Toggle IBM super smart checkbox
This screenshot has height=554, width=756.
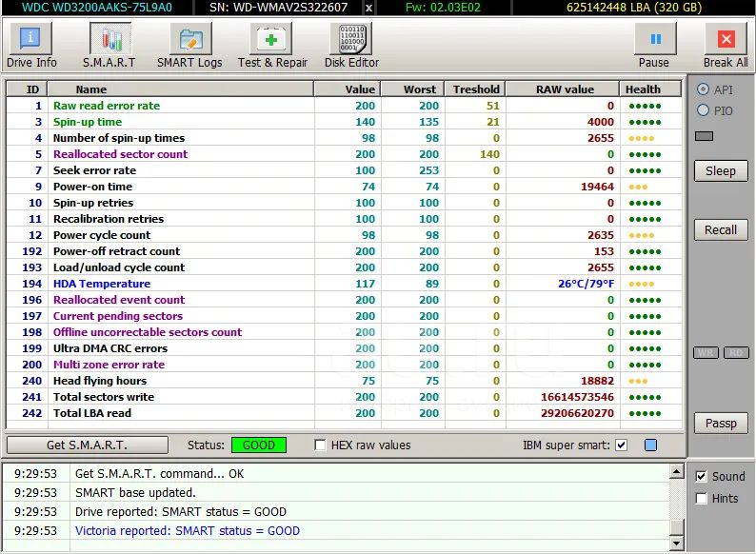pos(622,445)
